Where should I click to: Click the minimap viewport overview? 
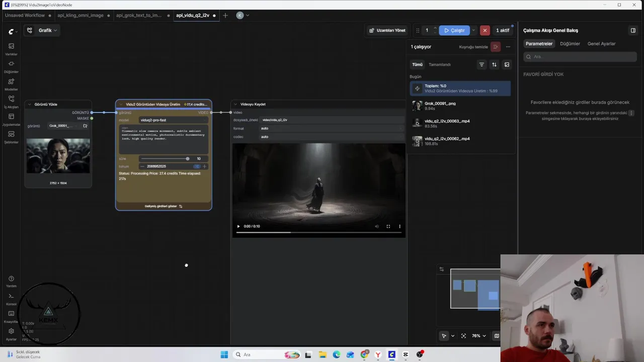point(475,289)
